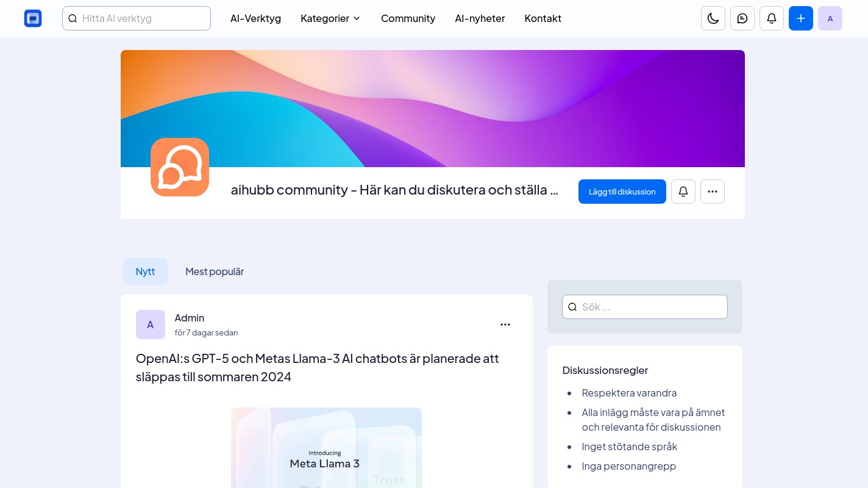Open the Admin post three-dot menu
This screenshot has width=868, height=488.
[x=505, y=325]
